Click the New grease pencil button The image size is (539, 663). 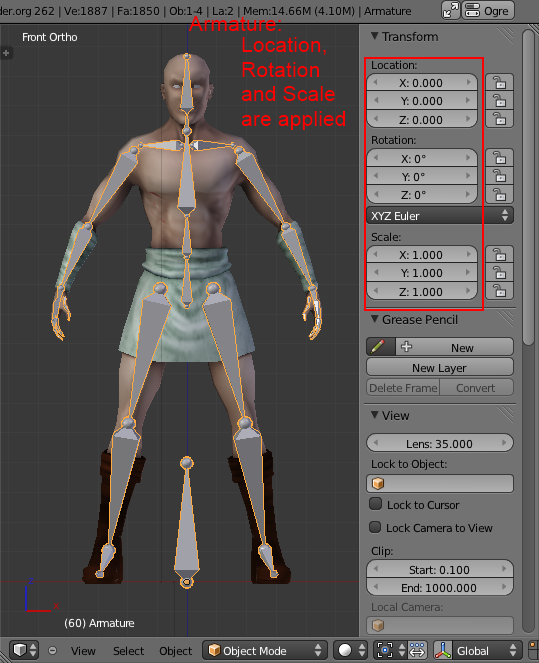(x=455, y=347)
